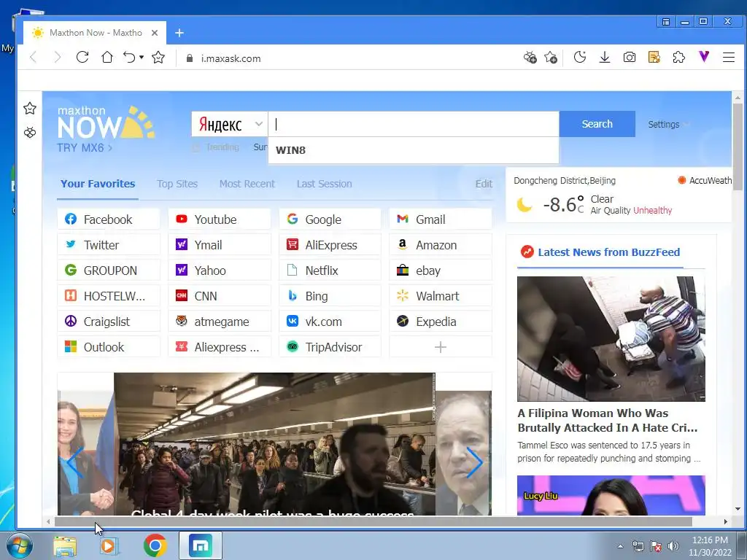Show previous news carousel slide
The height and width of the screenshot is (560, 747).
point(75,462)
